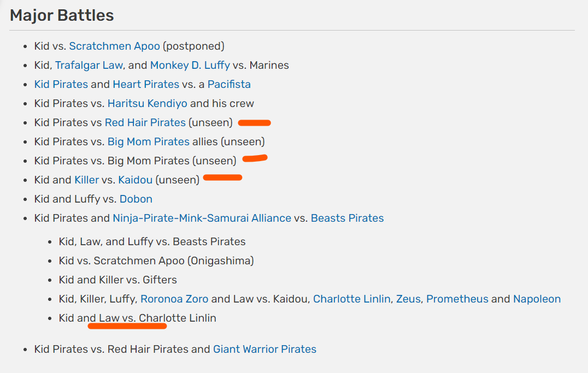The height and width of the screenshot is (373, 588).
Task: Click the first Red Hair Pirates link
Action: [145, 123]
